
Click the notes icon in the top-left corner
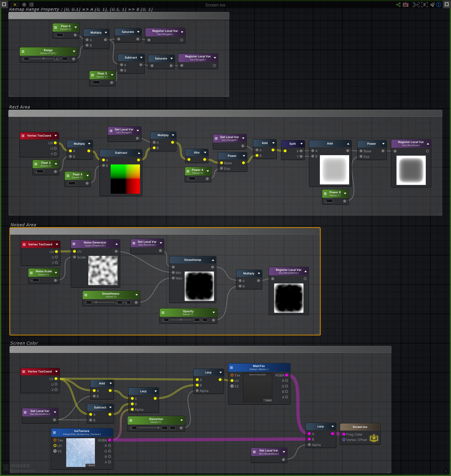click(31, 4)
